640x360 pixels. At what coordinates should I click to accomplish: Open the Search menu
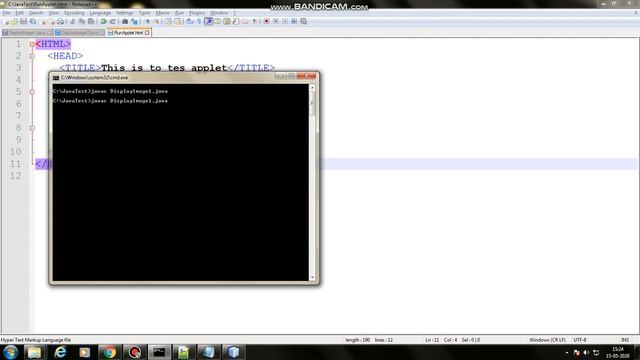tap(36, 13)
